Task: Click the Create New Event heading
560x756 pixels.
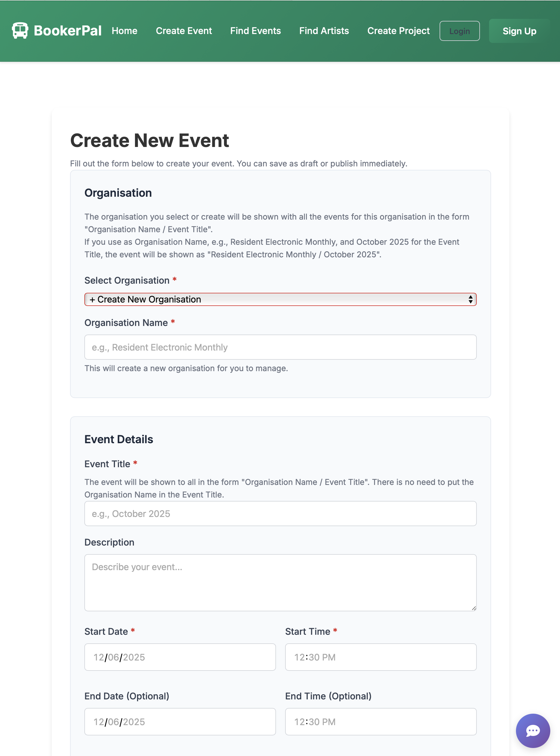Action: (x=149, y=140)
